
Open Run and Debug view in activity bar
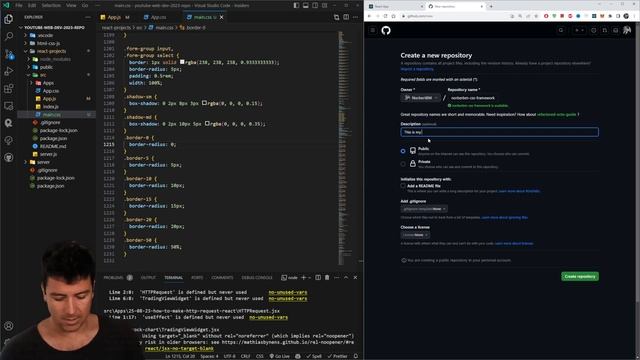point(9,71)
